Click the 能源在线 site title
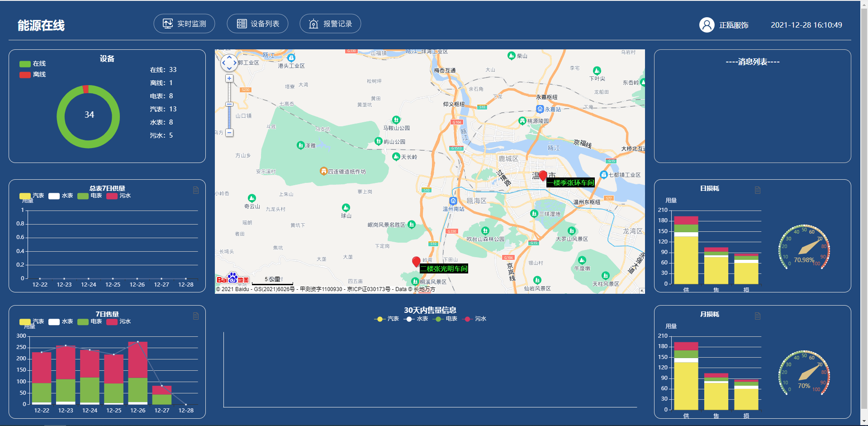868x426 pixels. (41, 25)
